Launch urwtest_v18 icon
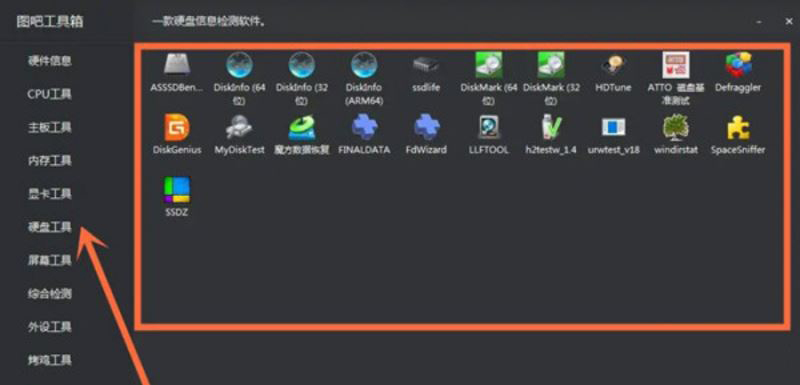800x385 pixels. (x=613, y=127)
